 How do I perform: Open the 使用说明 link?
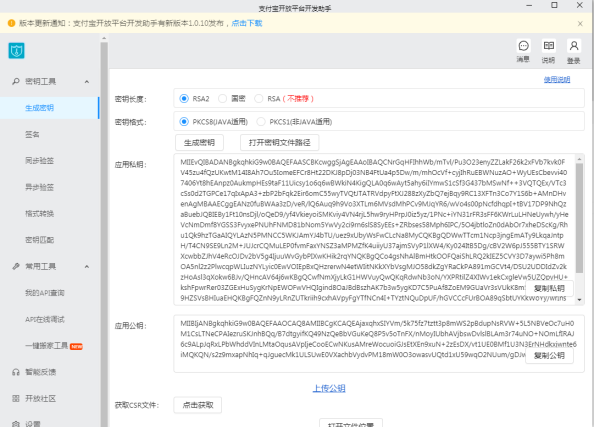557,79
